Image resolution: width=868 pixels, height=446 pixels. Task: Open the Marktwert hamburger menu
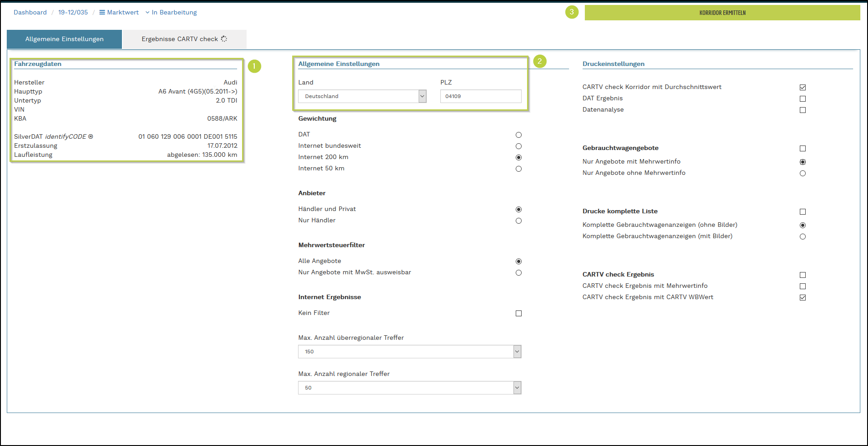click(102, 13)
